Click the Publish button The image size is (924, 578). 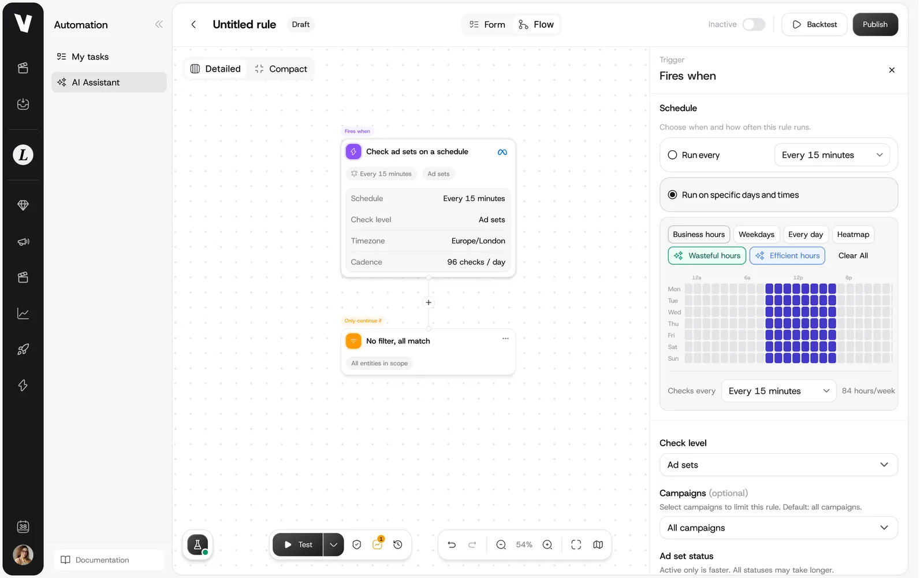click(875, 24)
